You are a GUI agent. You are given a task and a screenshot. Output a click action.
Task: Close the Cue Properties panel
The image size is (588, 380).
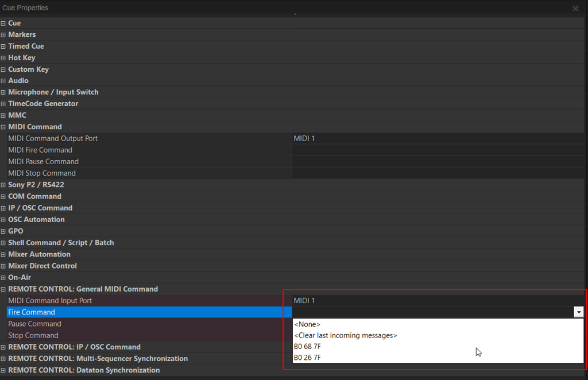(x=575, y=8)
